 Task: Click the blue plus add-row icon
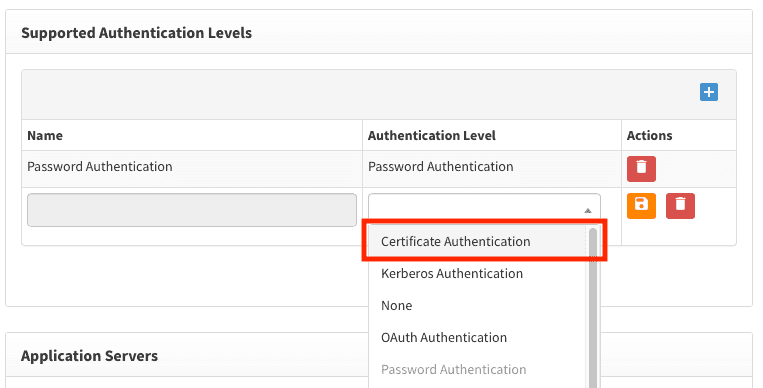(708, 92)
